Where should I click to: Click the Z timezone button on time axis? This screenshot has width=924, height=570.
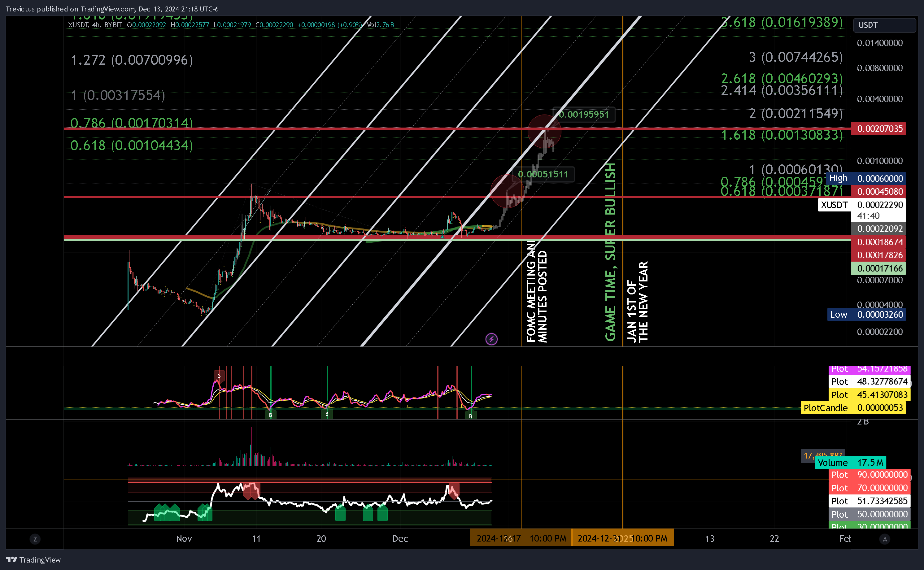click(x=35, y=539)
